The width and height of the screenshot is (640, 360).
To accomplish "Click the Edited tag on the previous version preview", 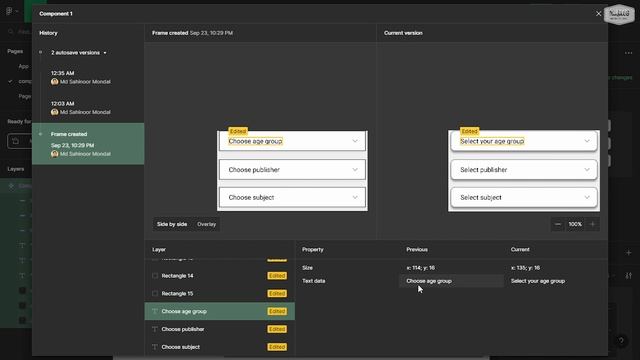I will tap(238, 131).
